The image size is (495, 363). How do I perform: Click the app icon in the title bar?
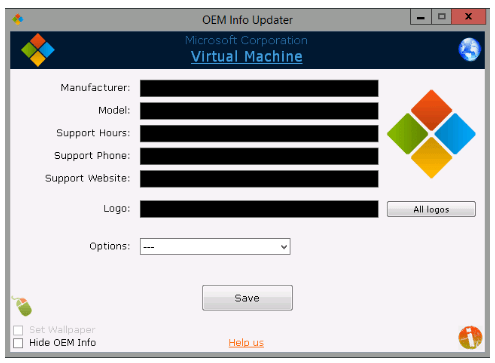coord(18,19)
